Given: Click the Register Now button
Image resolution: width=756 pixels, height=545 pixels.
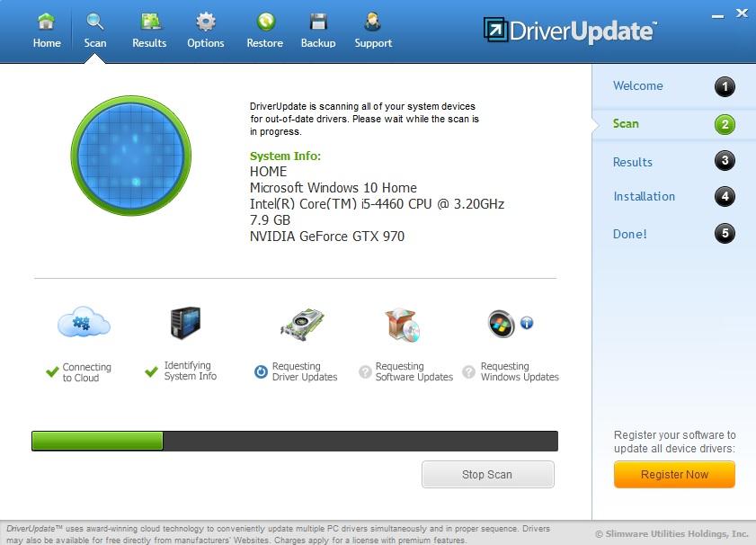Looking at the screenshot, I should (x=674, y=475).
